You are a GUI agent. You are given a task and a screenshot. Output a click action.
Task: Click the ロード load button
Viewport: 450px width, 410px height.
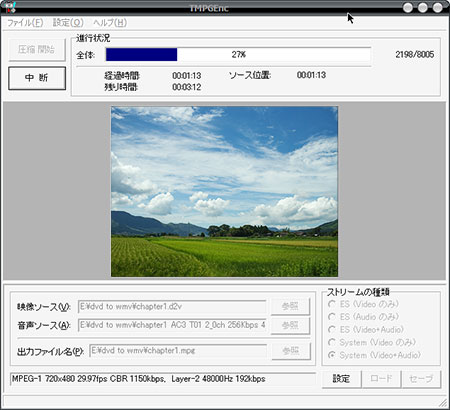(x=381, y=379)
